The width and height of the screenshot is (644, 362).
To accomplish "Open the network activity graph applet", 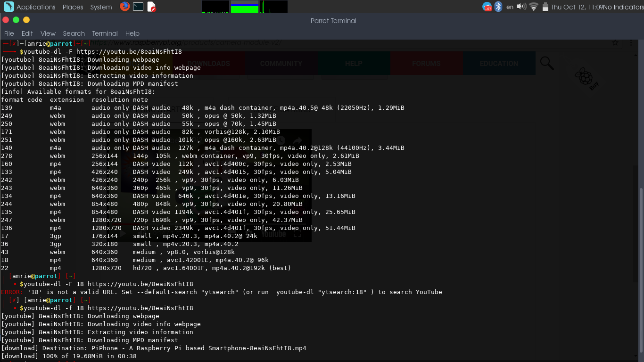I will coord(274,7).
